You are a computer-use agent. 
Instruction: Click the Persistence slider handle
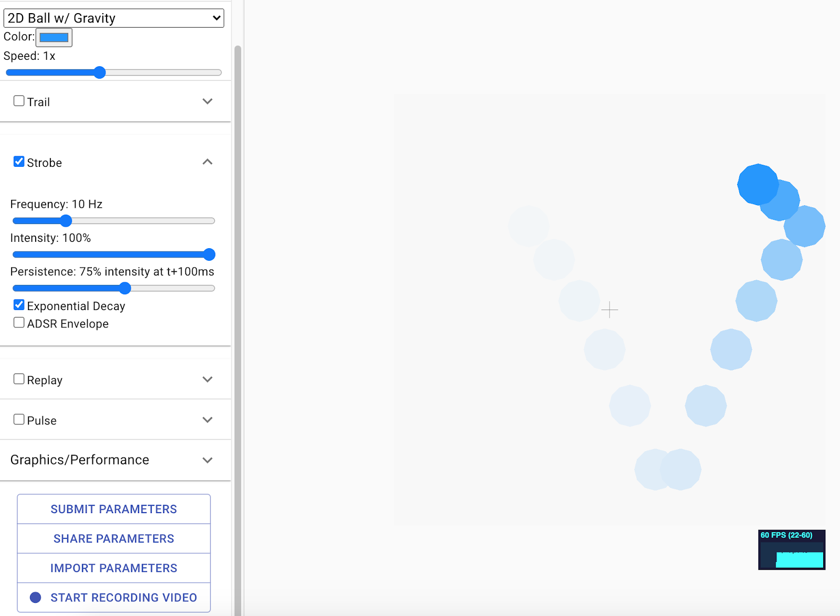(x=124, y=288)
